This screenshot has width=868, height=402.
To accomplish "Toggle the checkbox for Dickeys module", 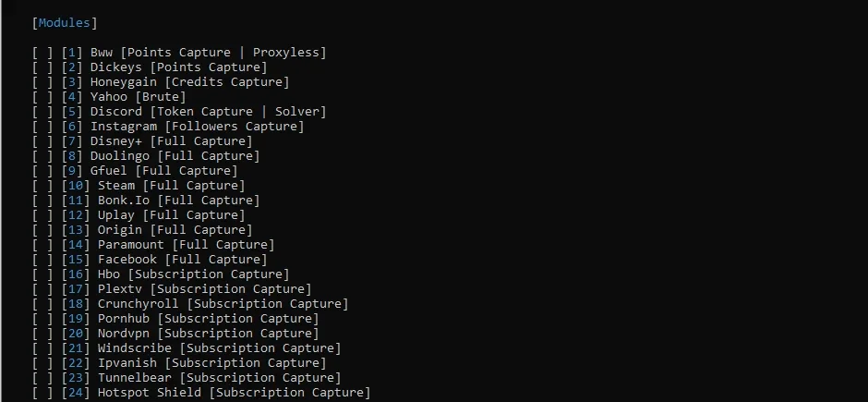I will (42, 67).
